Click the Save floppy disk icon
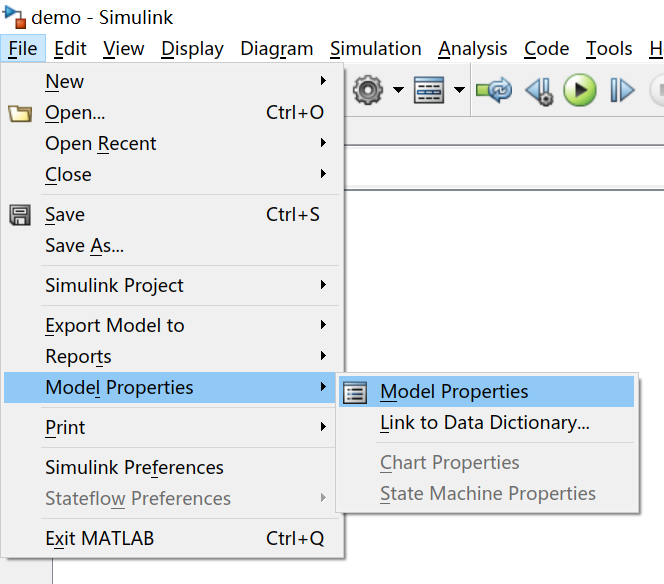The width and height of the screenshot is (664, 584). pos(20,215)
